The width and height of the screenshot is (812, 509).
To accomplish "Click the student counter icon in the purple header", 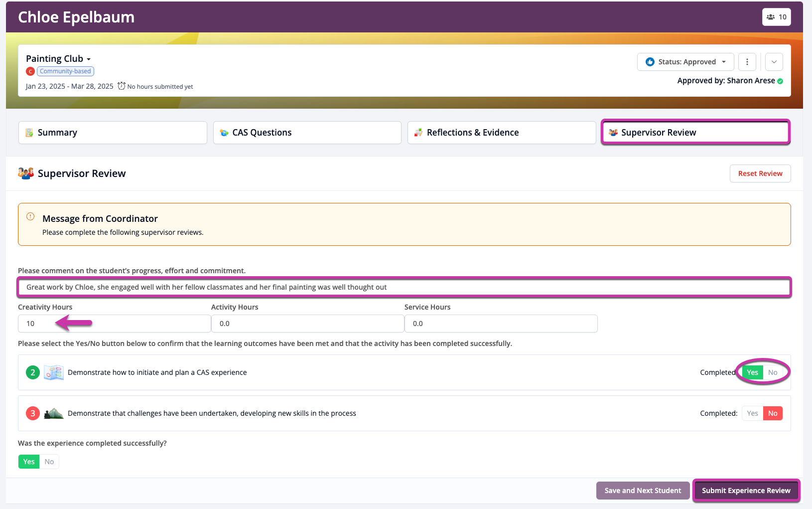I will [x=770, y=16].
